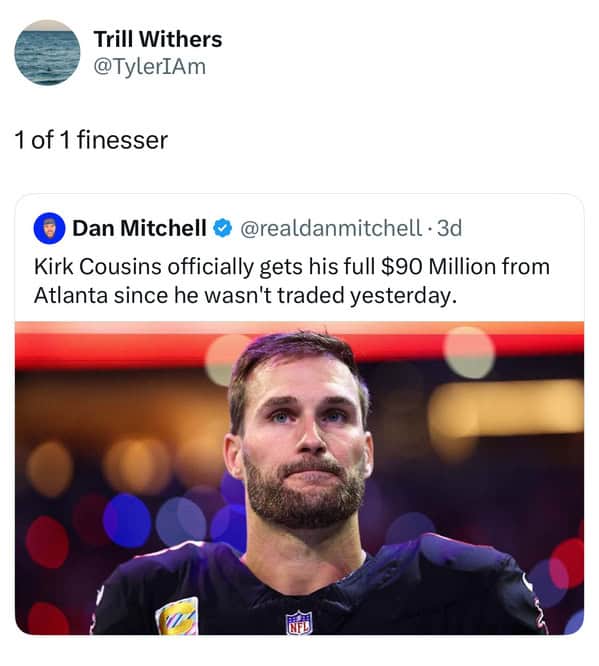
Task: Open the Dan Mitchell display name
Action: pyautogui.click(x=139, y=228)
